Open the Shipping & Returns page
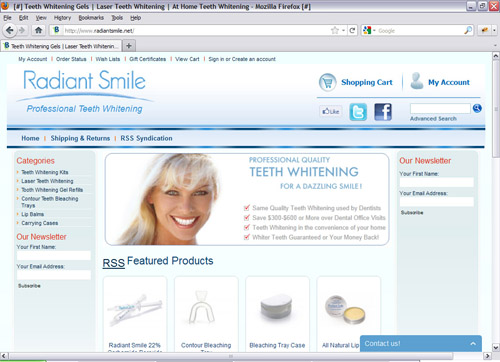 pos(80,138)
